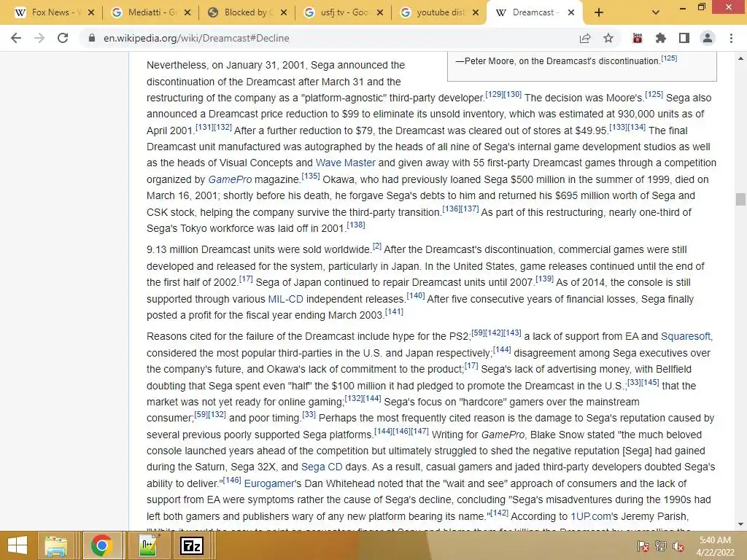This screenshot has height=560, width=747.
Task: Click the network status tray icon
Action: 661,546
